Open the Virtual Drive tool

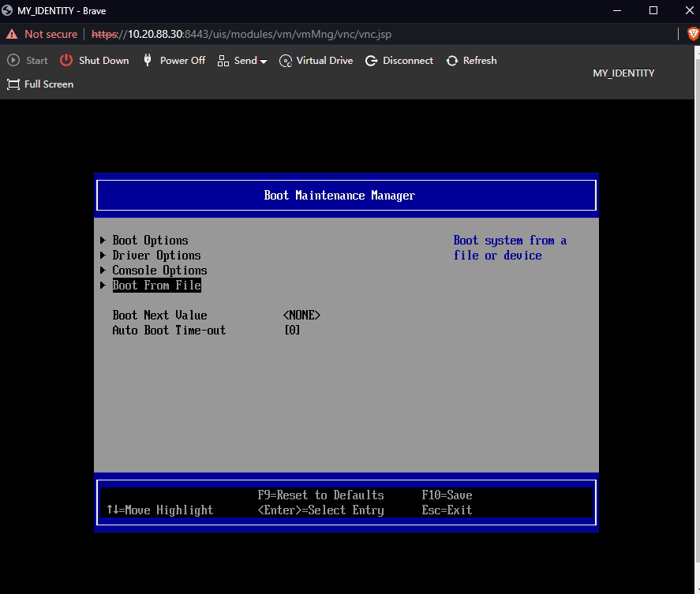pyautogui.click(x=316, y=60)
